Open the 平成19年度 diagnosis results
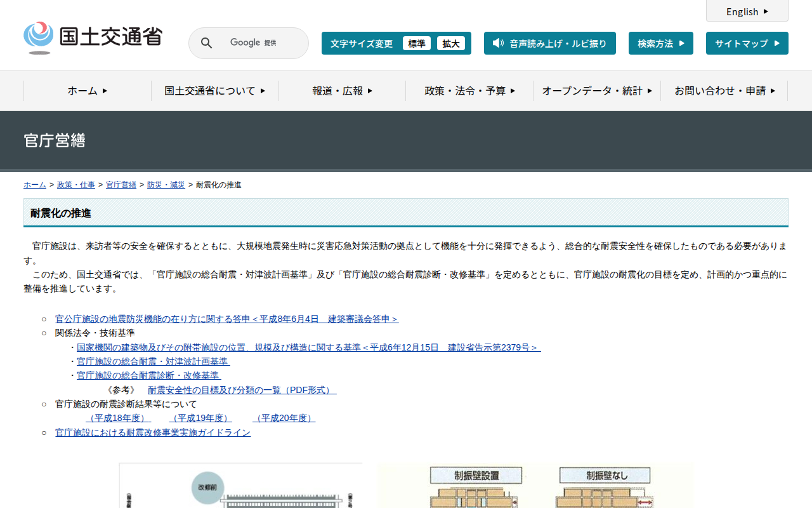The width and height of the screenshot is (812, 508). [200, 418]
